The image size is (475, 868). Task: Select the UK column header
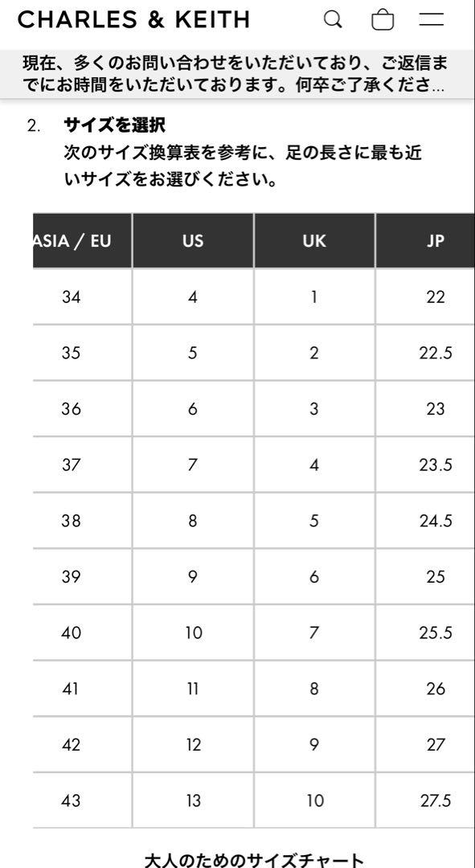point(314,241)
